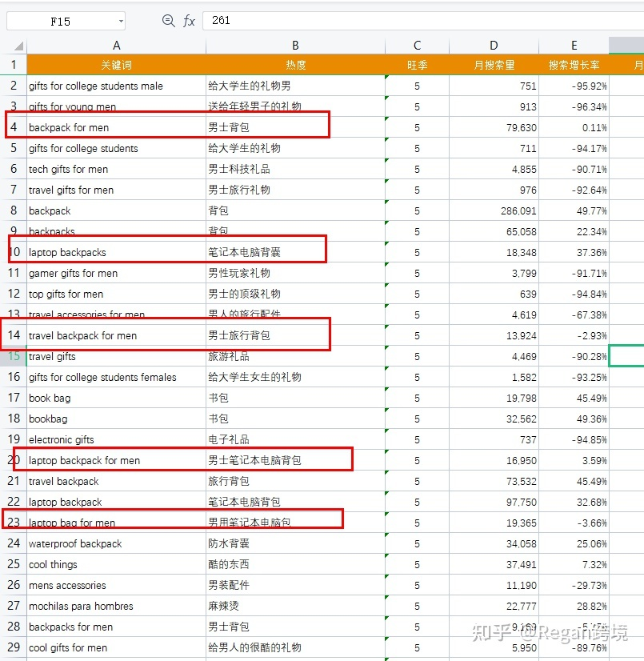Select the 防水背囊 cell in column B
The image size is (644, 661).
pos(295,543)
